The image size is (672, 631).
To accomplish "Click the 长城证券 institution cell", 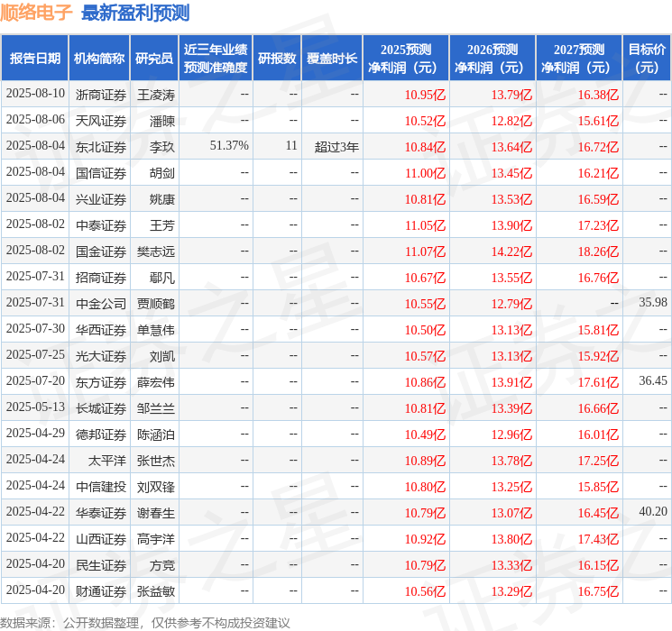I will coord(101,408).
